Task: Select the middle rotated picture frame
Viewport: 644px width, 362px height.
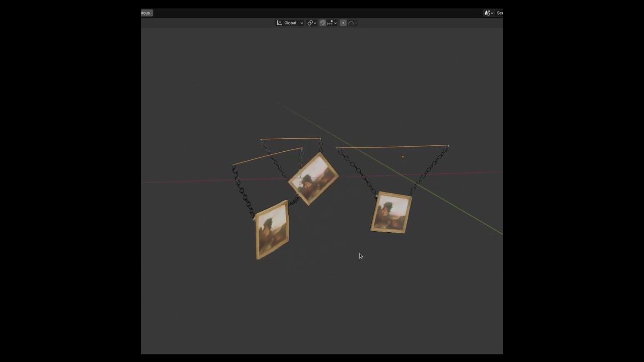Action: (313, 179)
